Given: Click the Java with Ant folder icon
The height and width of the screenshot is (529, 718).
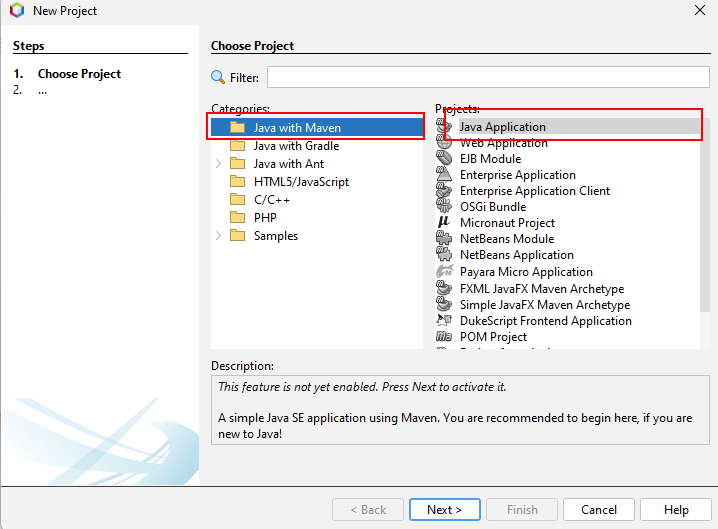Looking at the screenshot, I should [x=237, y=164].
